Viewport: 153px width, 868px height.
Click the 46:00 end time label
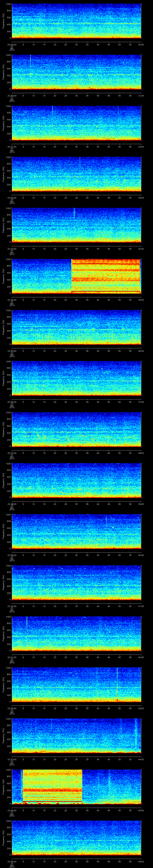(141, 862)
